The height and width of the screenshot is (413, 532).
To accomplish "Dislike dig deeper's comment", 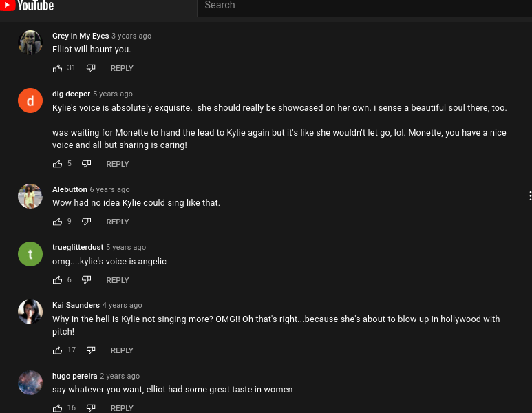I will [x=86, y=164].
